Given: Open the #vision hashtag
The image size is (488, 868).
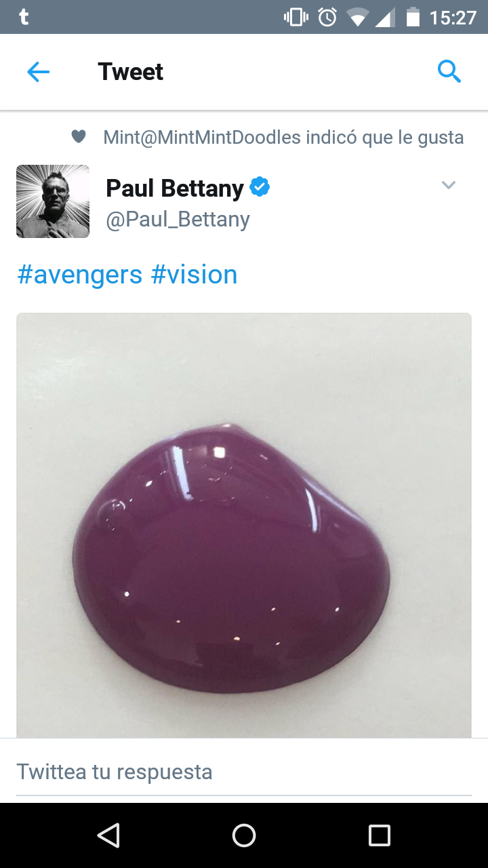Looking at the screenshot, I should (194, 275).
